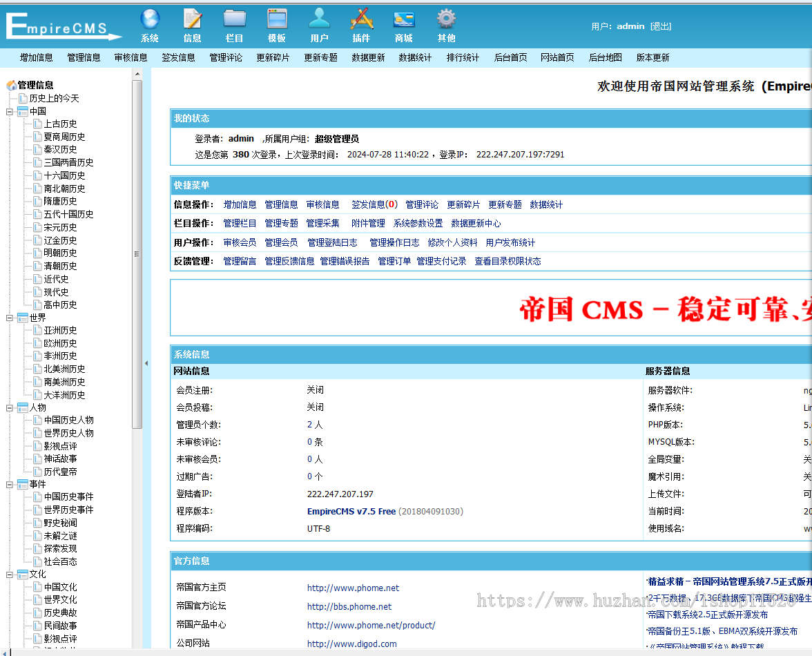The height and width of the screenshot is (656, 812).
Task: Open 管理栏目 quick menu link
Action: point(240,223)
